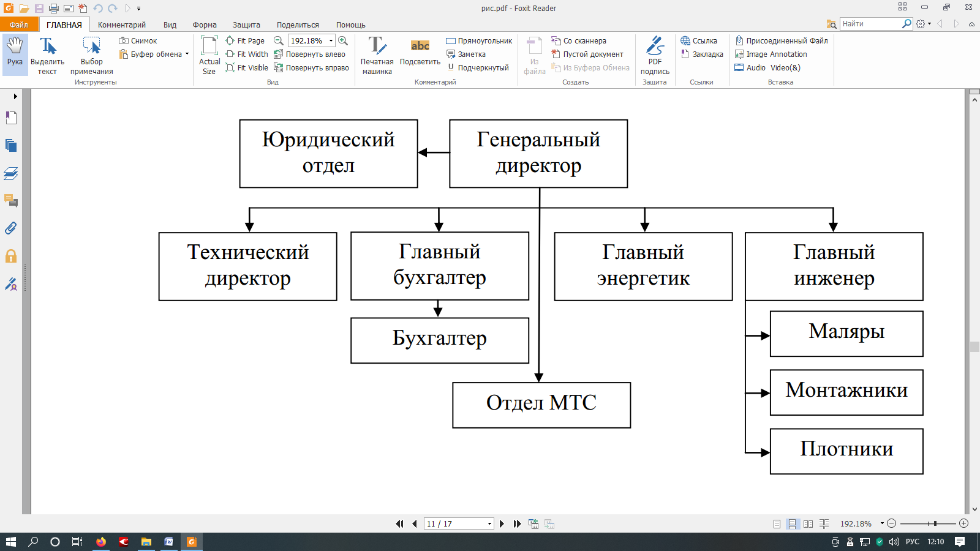Click the Найти search field
The height and width of the screenshot is (551, 980).
pos(871,24)
